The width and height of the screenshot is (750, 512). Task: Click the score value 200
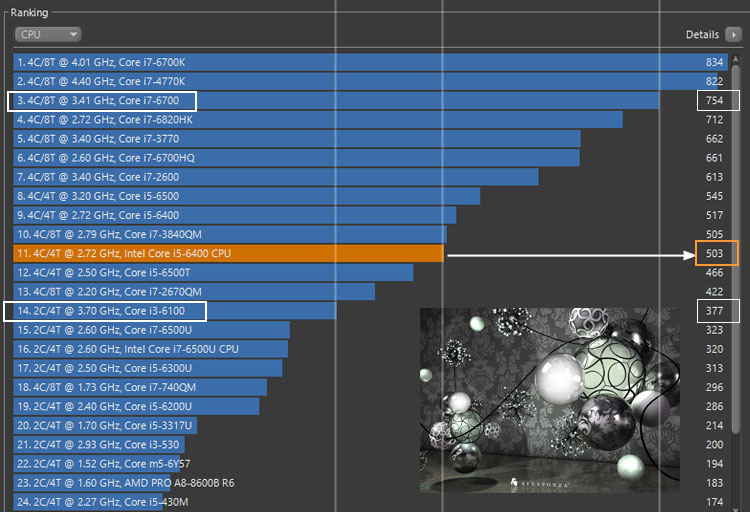pyautogui.click(x=714, y=445)
